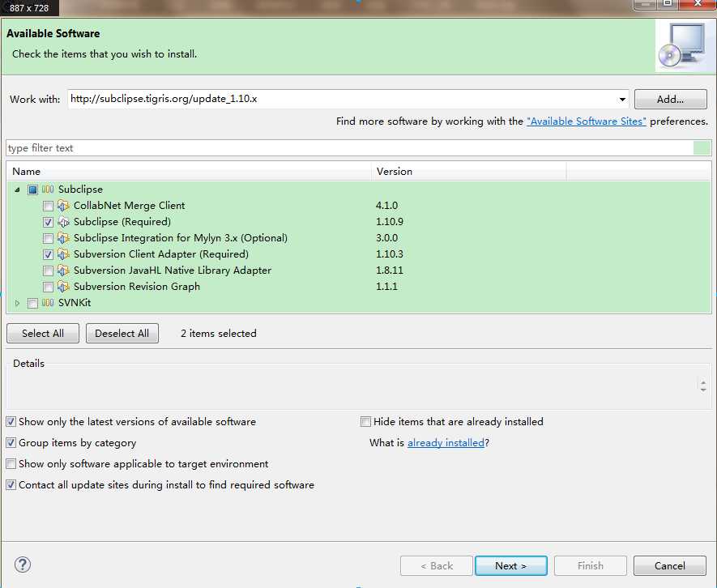Select the Subclipse Integration for Mylyn label
The height and width of the screenshot is (588, 717).
click(181, 238)
